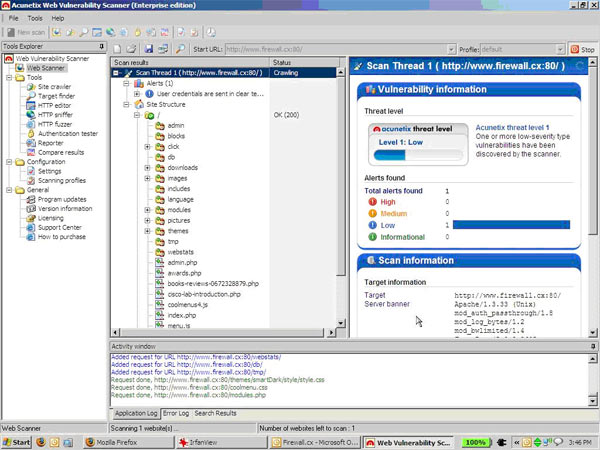Click the threat level progress bar
600x450 pixels.
(x=418, y=155)
